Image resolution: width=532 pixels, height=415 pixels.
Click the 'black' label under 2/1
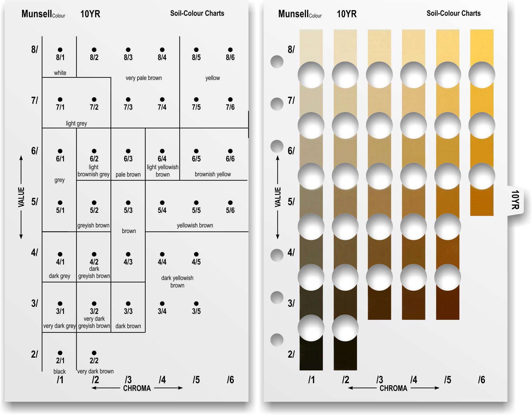tap(60, 372)
